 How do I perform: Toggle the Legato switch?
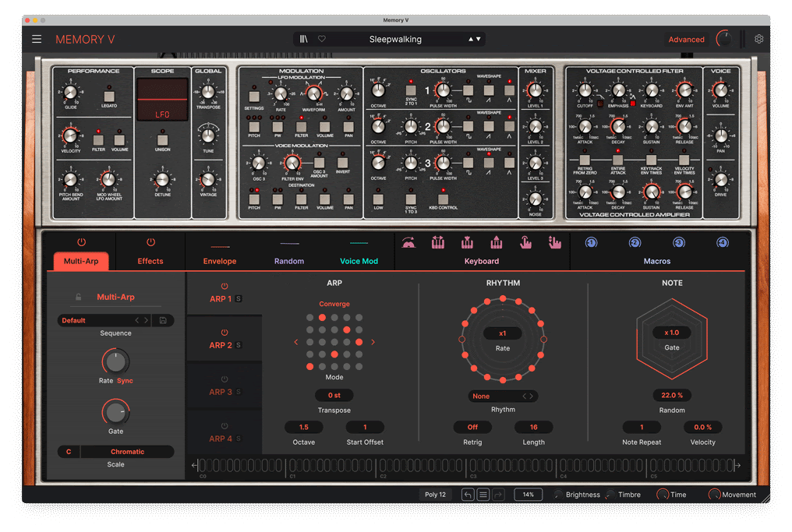click(x=109, y=96)
